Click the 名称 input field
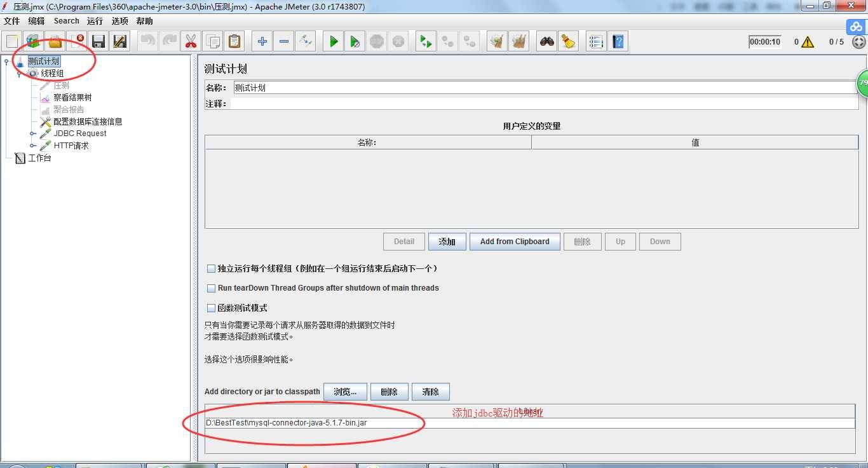The image size is (868, 468). click(545, 88)
